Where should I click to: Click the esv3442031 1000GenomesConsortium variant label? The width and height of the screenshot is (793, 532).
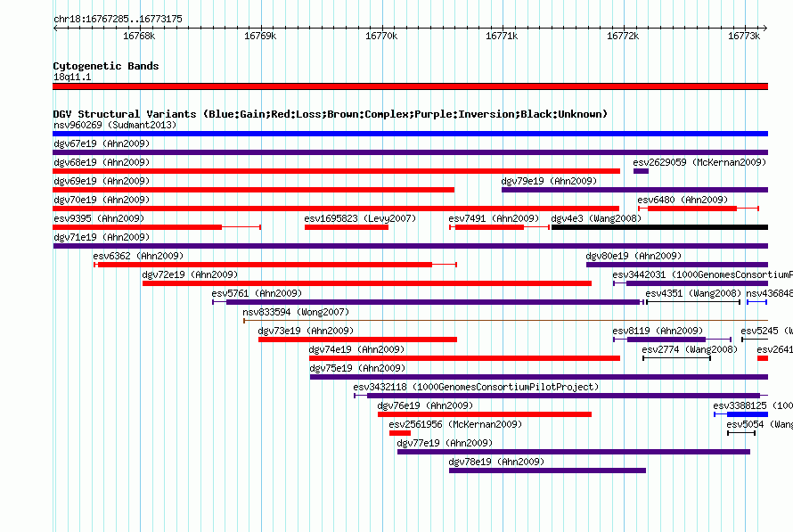point(702,274)
